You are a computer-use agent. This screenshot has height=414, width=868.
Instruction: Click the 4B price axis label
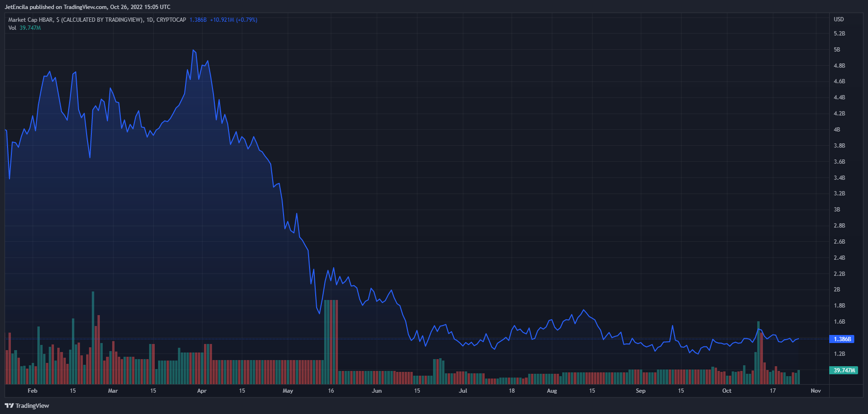tap(837, 130)
